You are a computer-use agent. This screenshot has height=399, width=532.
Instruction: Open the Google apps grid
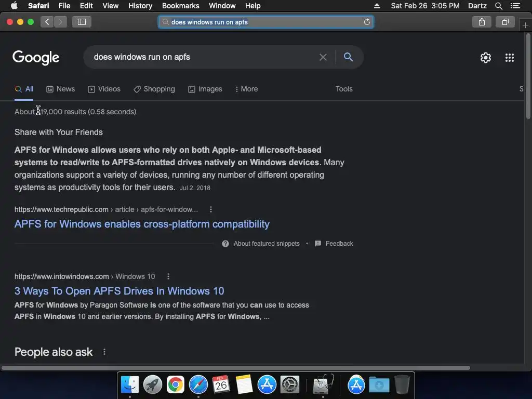click(510, 58)
